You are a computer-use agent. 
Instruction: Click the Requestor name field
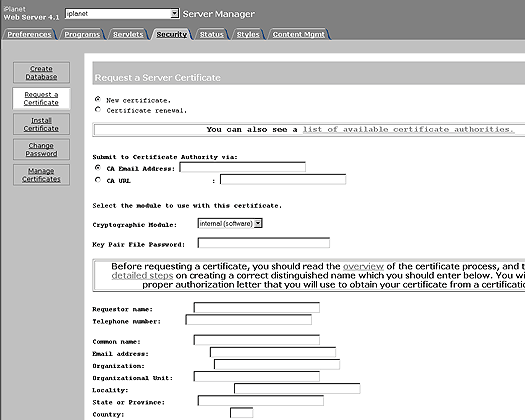(256, 307)
